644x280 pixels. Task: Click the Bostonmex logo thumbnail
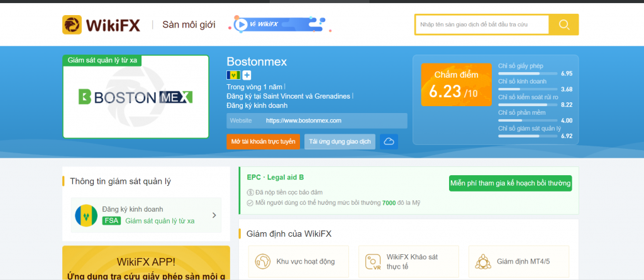(136, 97)
